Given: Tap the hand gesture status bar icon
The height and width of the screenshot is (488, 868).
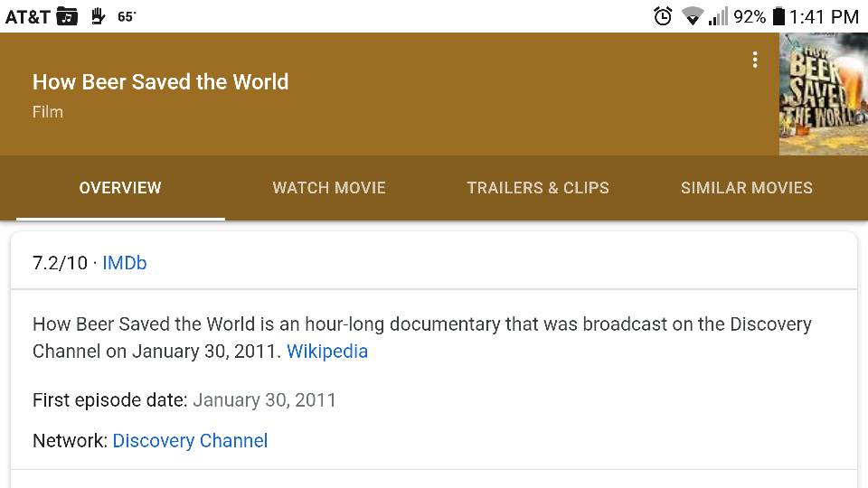Looking at the screenshot, I should coord(98,16).
